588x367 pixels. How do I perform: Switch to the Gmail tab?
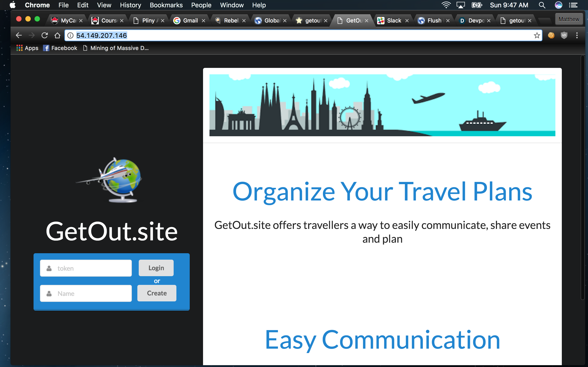[190, 21]
